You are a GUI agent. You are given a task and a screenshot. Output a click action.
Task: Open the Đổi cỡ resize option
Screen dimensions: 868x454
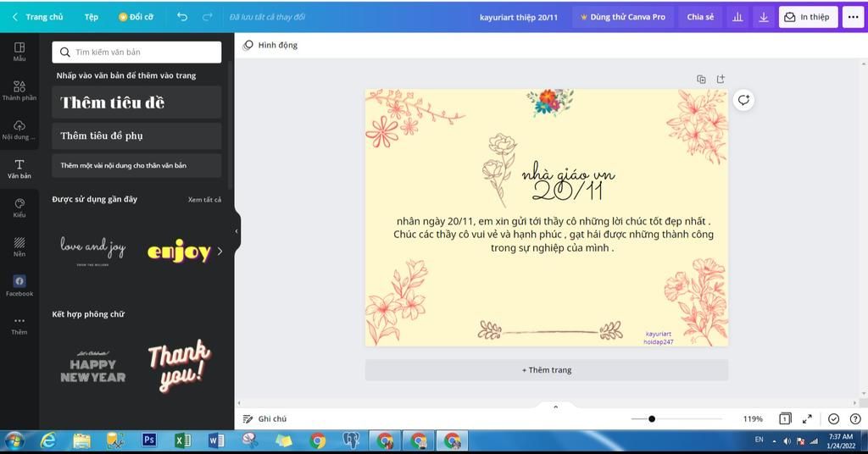136,17
